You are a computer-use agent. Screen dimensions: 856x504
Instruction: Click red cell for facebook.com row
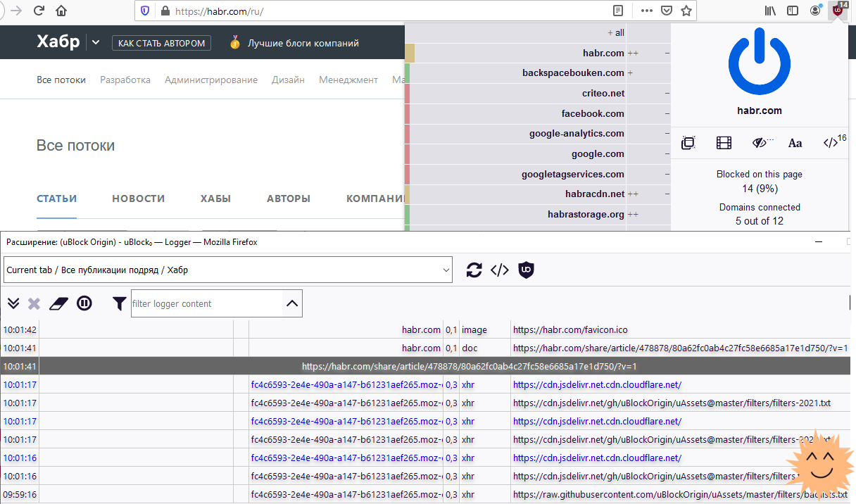tap(408, 113)
